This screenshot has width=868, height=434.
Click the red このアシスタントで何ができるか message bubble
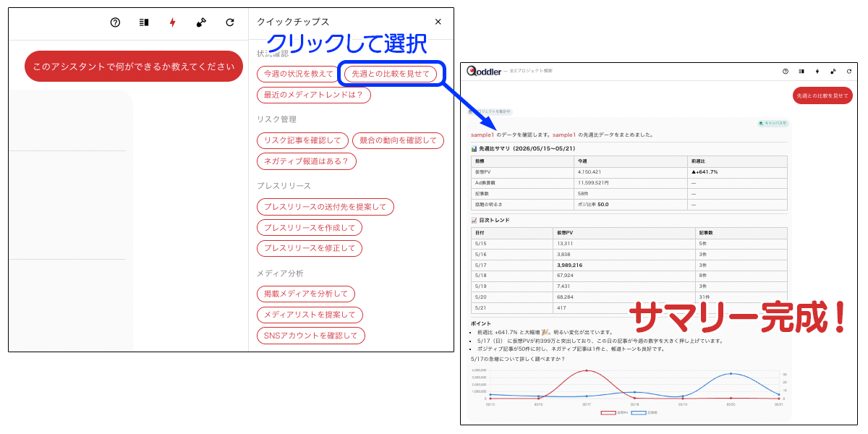click(x=134, y=67)
